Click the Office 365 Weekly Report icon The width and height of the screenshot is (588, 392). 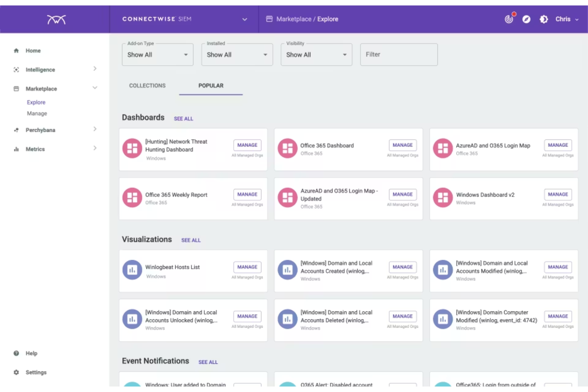tap(132, 197)
